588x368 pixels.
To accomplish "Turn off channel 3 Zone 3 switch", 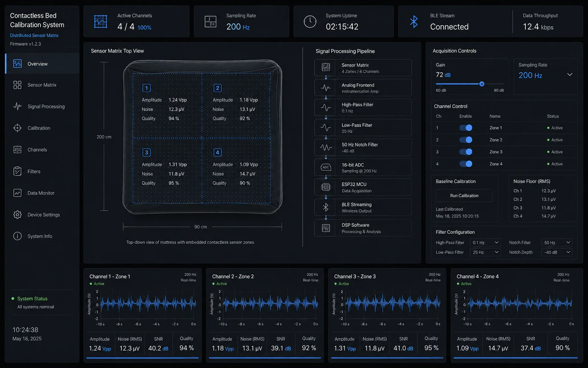I will 465,152.
